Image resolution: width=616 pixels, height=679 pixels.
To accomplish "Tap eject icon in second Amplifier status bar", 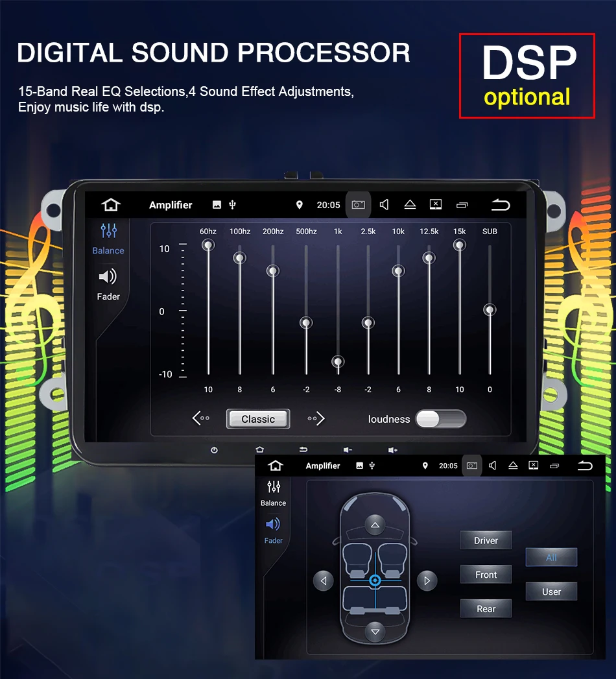I will click(x=513, y=466).
